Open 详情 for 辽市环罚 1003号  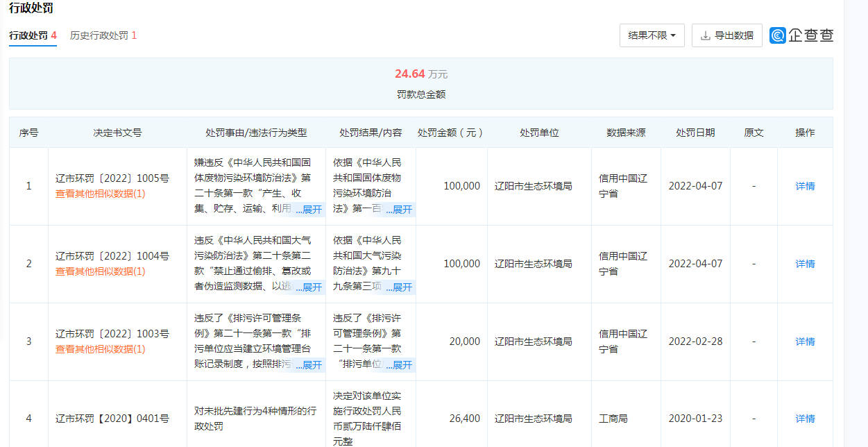(805, 341)
